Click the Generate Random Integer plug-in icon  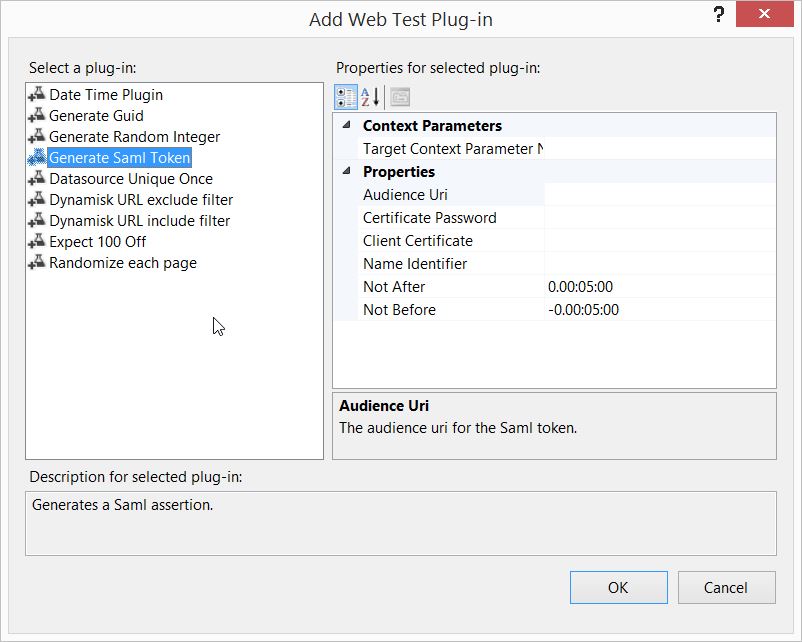(x=37, y=137)
